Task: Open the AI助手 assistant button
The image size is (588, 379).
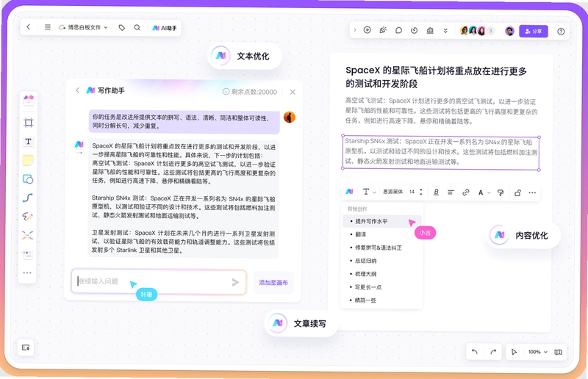Action: pos(164,28)
